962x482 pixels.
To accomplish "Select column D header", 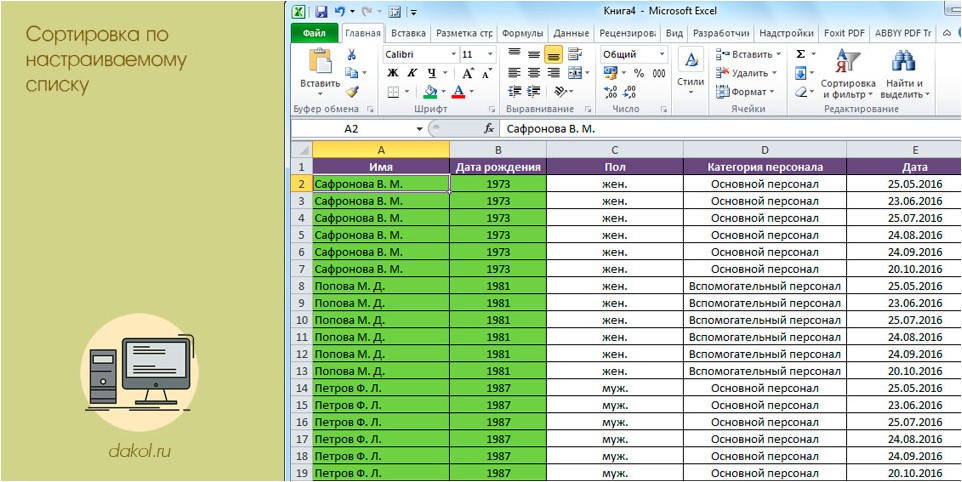I will click(x=764, y=150).
